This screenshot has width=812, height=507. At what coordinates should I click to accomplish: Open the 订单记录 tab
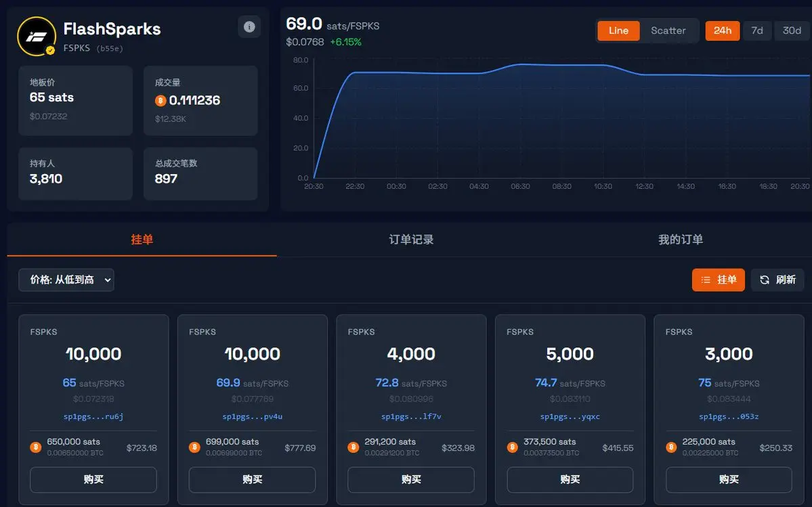(411, 240)
